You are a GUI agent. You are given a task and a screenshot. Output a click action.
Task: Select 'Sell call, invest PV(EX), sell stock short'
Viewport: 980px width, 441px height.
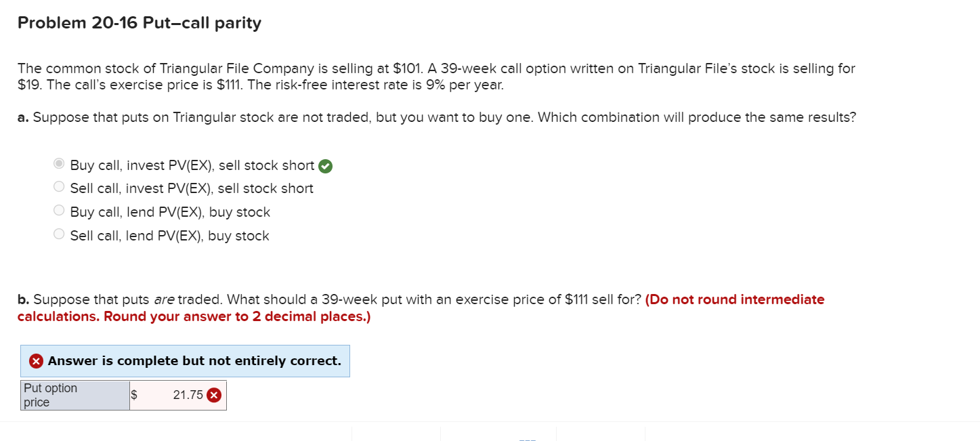59,186
